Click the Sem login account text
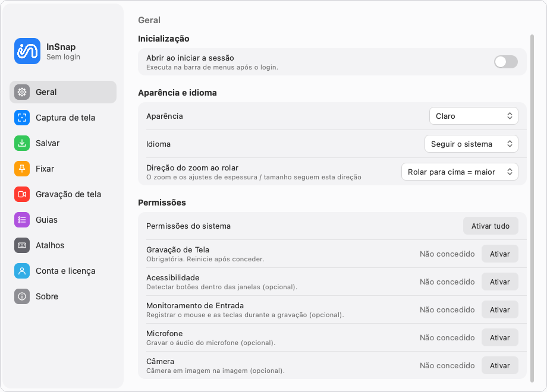The image size is (547, 392). (x=63, y=57)
